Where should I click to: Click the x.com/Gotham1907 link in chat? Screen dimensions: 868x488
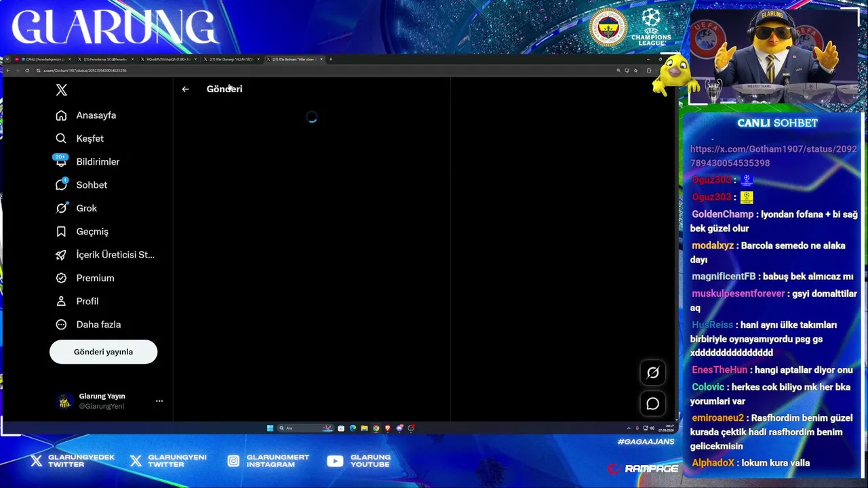click(773, 156)
